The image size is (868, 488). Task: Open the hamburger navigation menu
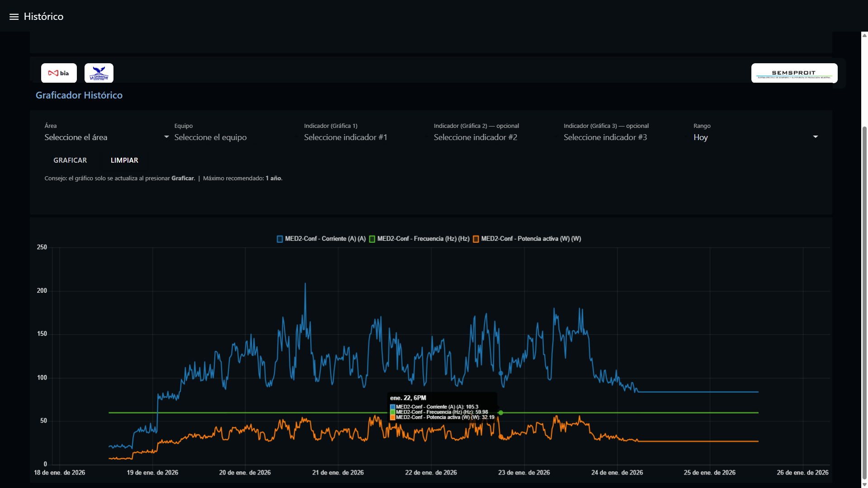pos(14,17)
